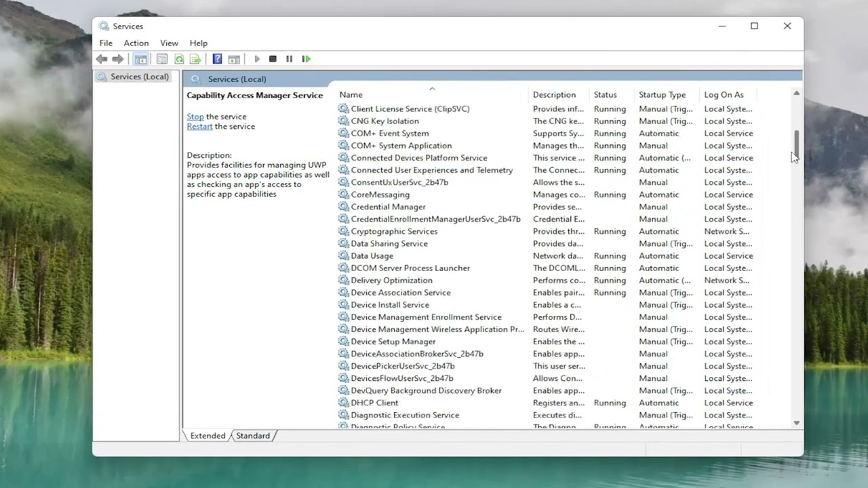Click the Export List toolbar icon
This screenshot has width=868, height=488.
pyautogui.click(x=195, y=59)
